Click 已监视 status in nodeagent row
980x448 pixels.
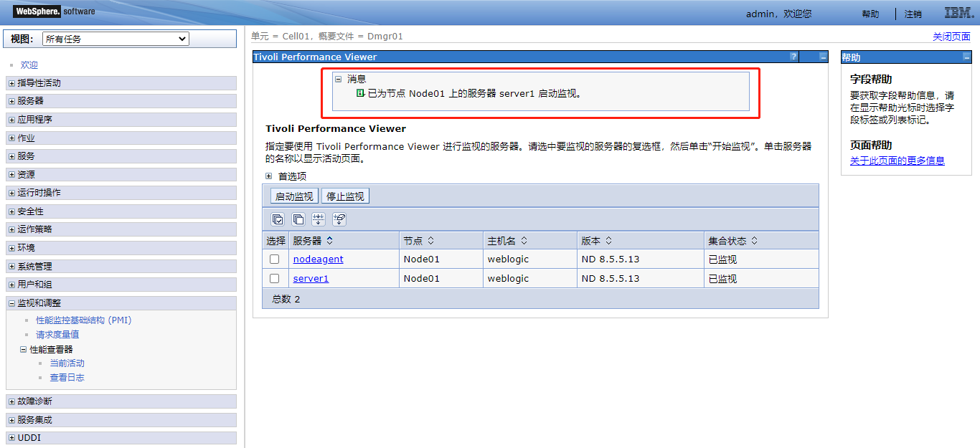722,259
